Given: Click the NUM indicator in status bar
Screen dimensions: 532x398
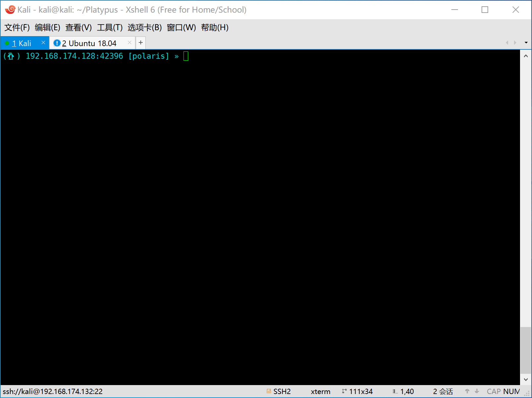Looking at the screenshot, I should coord(511,391).
